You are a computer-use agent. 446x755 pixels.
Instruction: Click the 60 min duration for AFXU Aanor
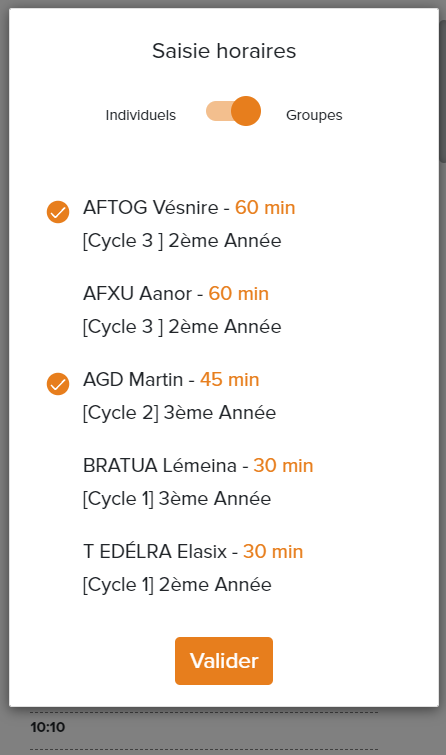coord(238,293)
